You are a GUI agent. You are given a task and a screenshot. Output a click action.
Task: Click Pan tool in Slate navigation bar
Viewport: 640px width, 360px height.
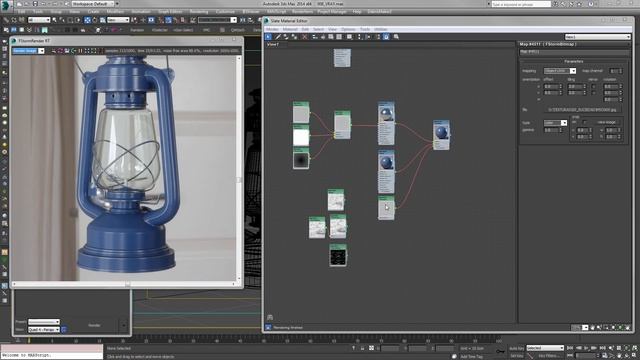click(x=592, y=327)
